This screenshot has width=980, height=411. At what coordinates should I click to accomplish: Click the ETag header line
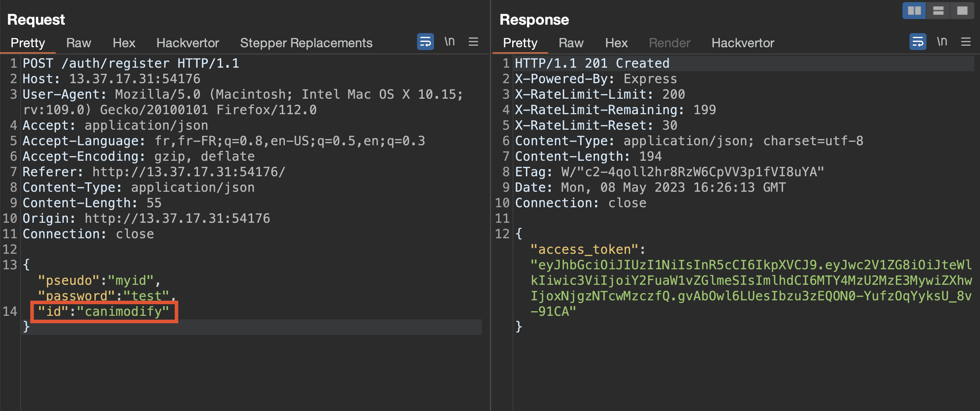point(670,172)
